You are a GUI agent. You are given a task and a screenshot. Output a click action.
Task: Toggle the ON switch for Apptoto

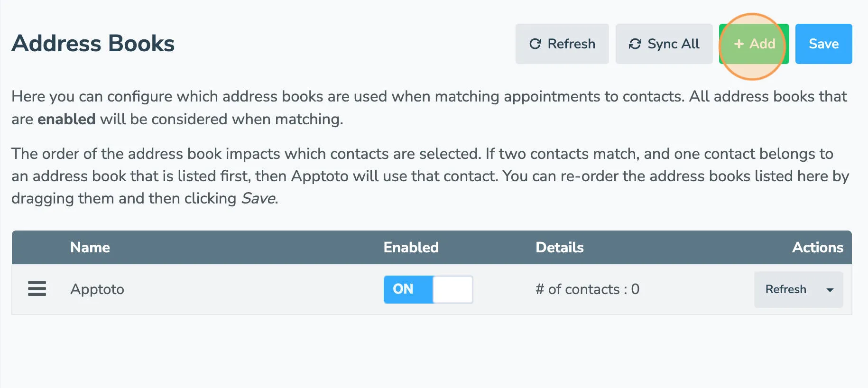(x=428, y=289)
